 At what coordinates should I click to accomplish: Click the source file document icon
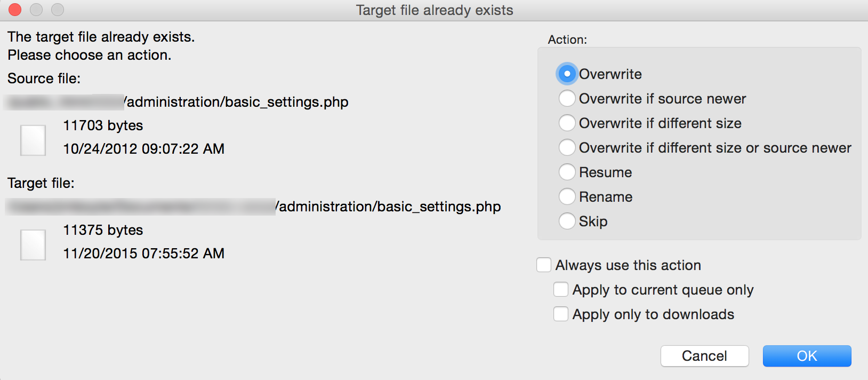[x=33, y=140]
